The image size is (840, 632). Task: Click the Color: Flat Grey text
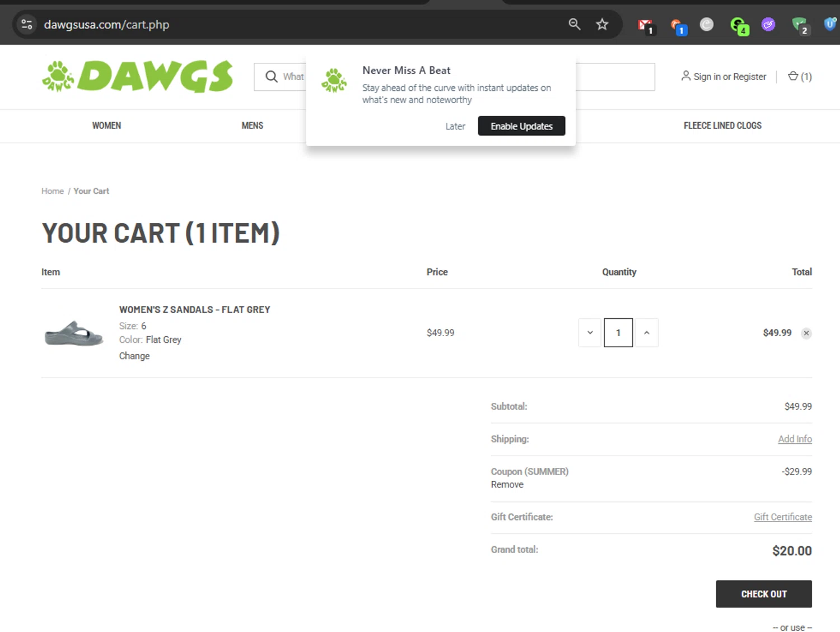coord(150,340)
